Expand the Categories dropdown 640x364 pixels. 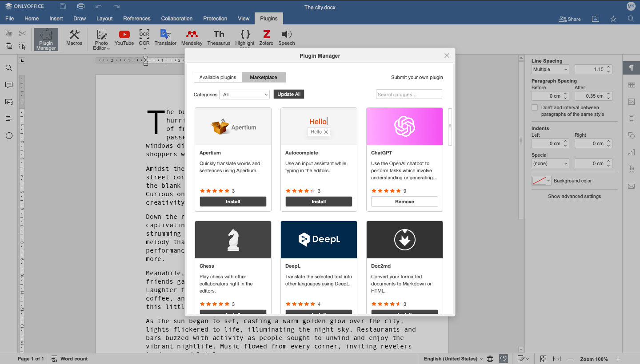pyautogui.click(x=244, y=95)
